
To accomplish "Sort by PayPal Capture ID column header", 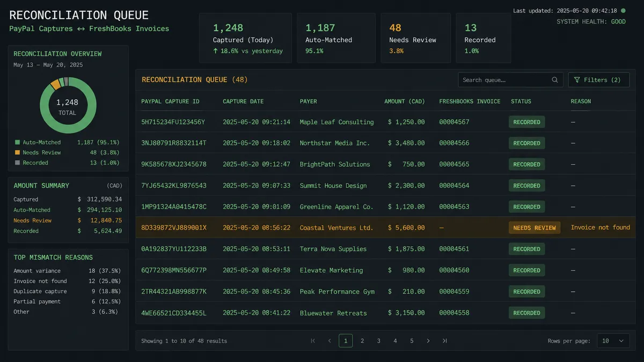I will 170,101.
